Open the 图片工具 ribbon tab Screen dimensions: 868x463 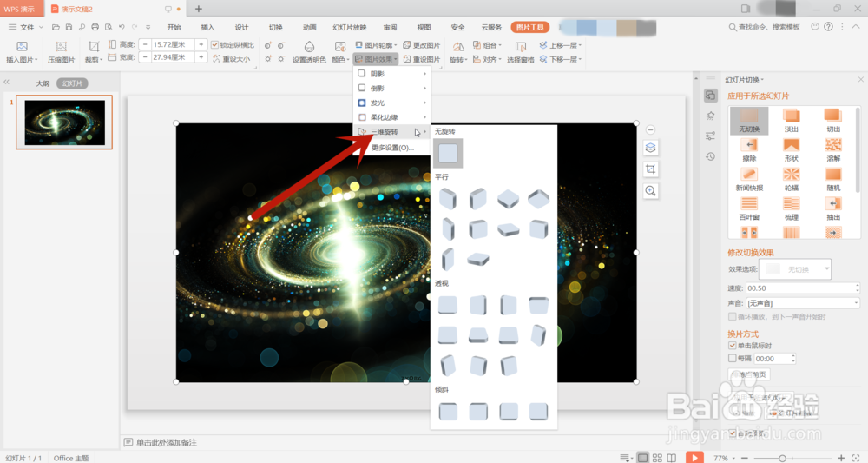click(529, 27)
